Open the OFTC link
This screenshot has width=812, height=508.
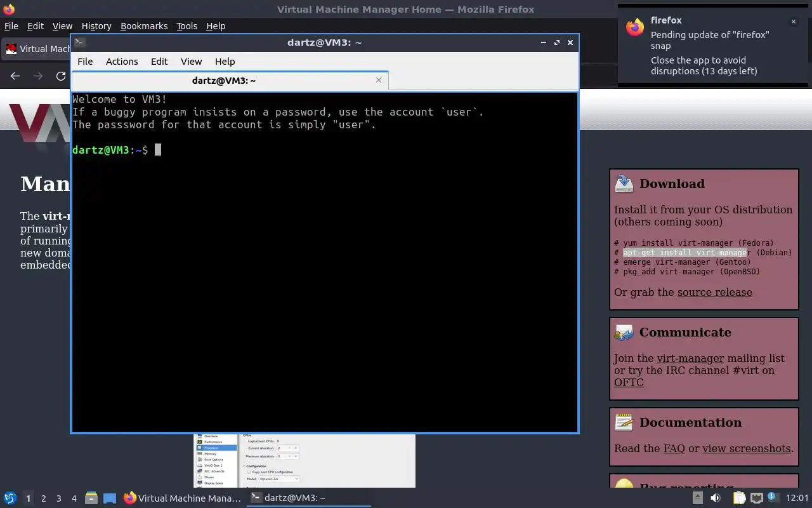[629, 383]
